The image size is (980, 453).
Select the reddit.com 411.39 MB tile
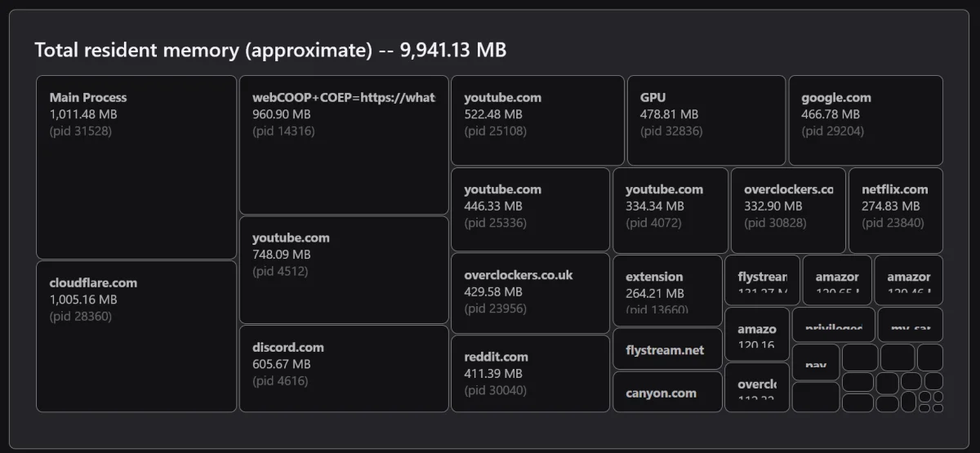click(x=530, y=374)
